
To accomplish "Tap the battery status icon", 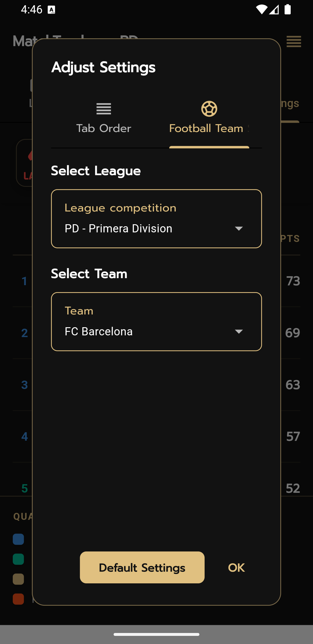I will [x=287, y=10].
